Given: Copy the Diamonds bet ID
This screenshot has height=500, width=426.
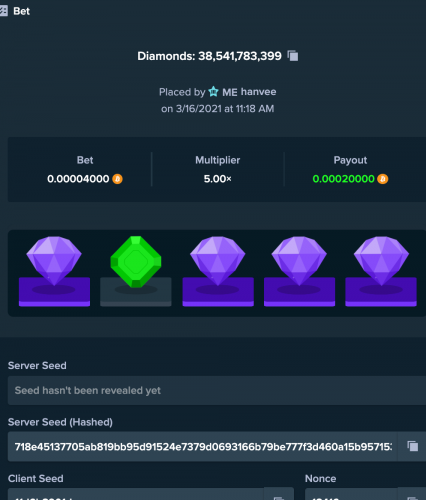Looking at the screenshot, I should click(293, 56).
